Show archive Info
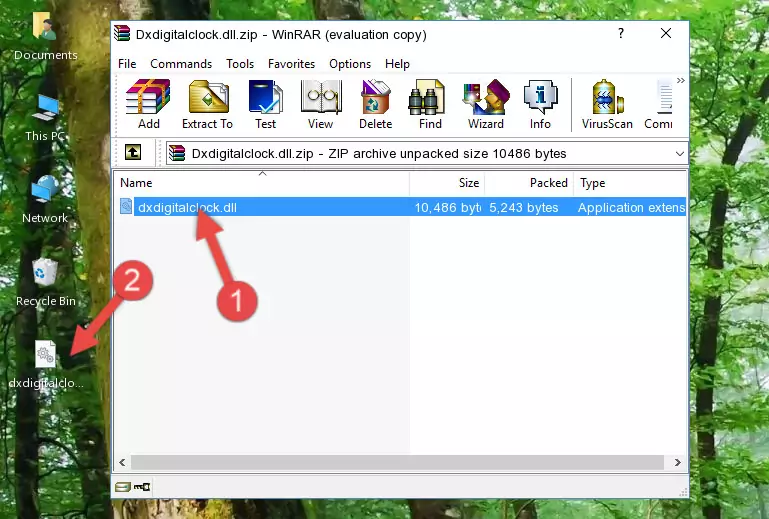 coord(540,104)
